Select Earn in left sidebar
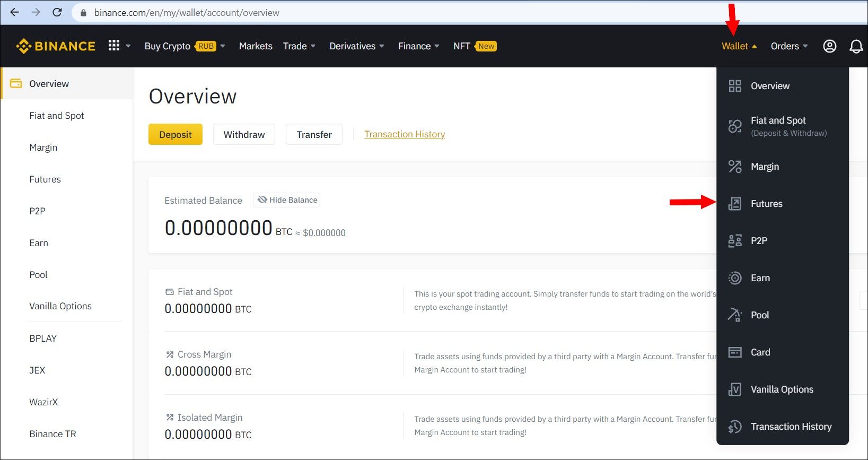The width and height of the screenshot is (868, 460). pyautogui.click(x=39, y=243)
